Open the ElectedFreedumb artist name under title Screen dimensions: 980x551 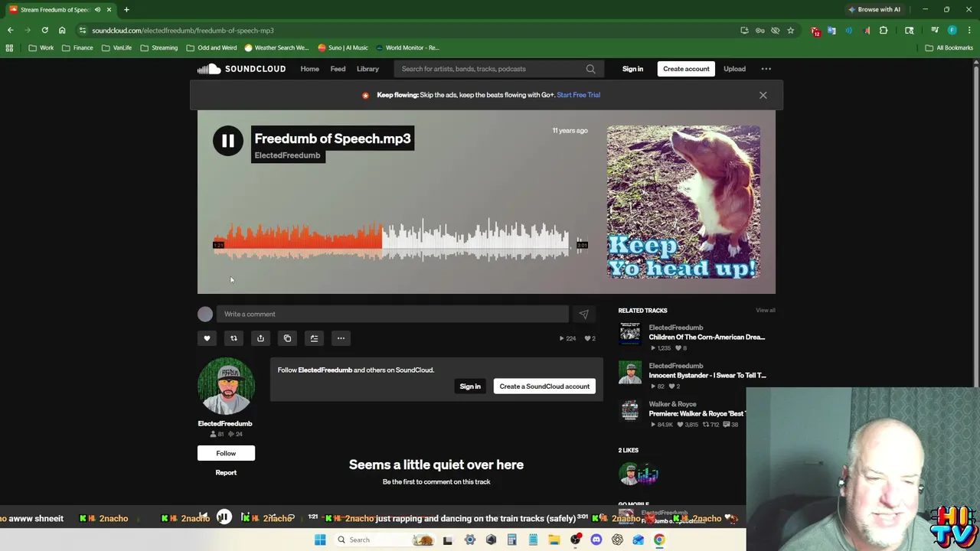287,155
